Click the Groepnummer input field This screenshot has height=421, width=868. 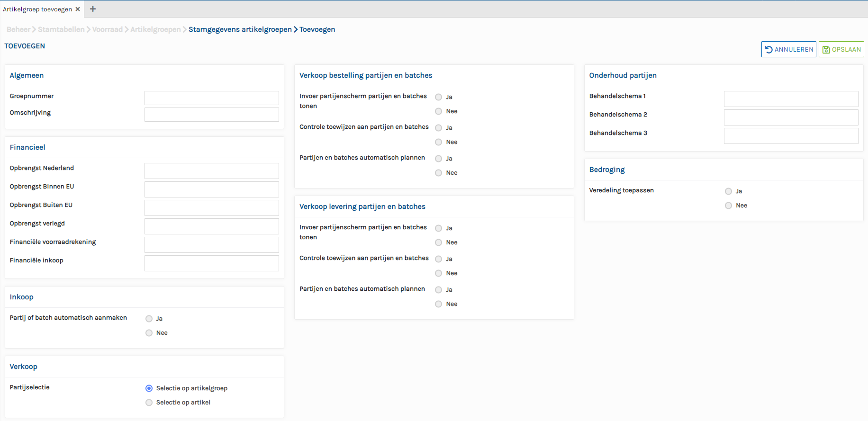211,98
